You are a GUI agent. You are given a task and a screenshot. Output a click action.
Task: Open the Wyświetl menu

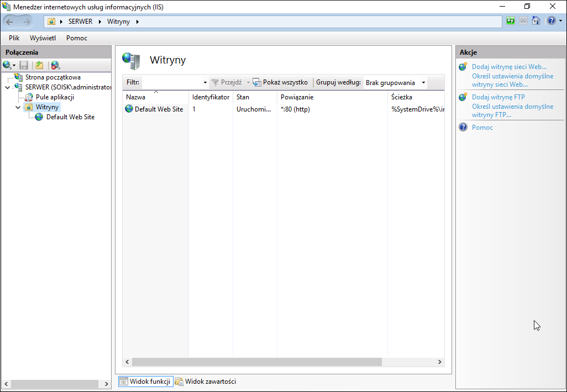pyautogui.click(x=43, y=38)
